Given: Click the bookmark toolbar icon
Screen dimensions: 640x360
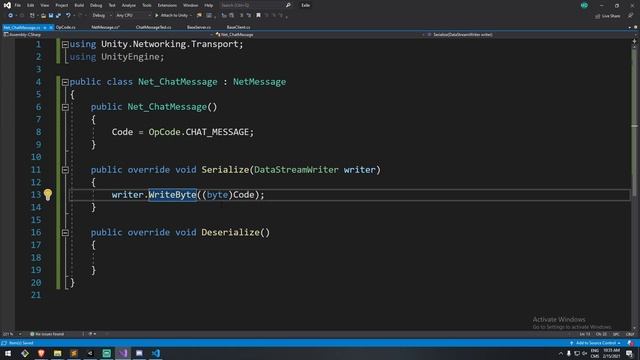Looking at the screenshot, I should [258, 16].
